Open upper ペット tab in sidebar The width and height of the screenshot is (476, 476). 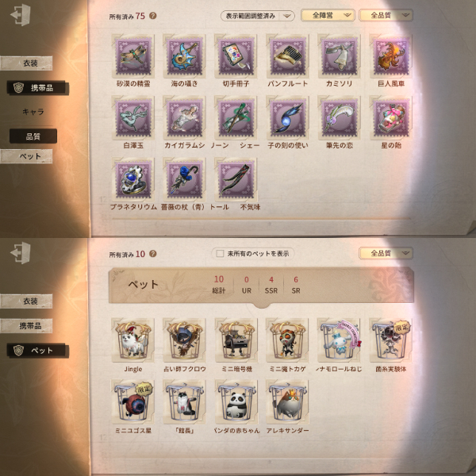(x=26, y=156)
